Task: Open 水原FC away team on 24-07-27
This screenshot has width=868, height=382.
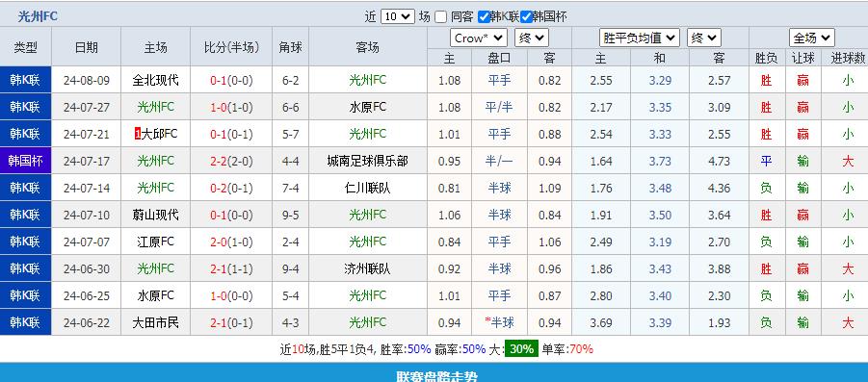Action: click(x=368, y=107)
